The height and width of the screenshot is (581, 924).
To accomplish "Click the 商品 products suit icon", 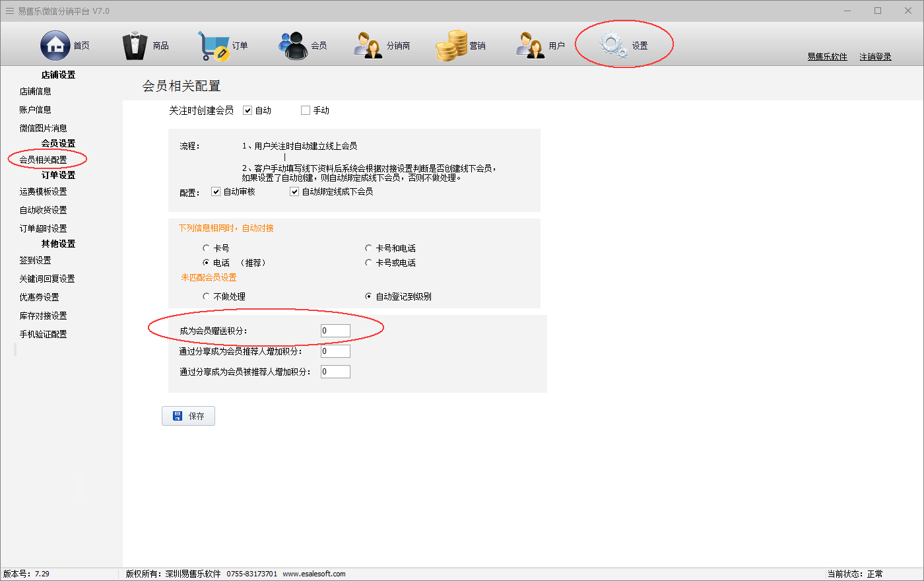I will point(135,46).
